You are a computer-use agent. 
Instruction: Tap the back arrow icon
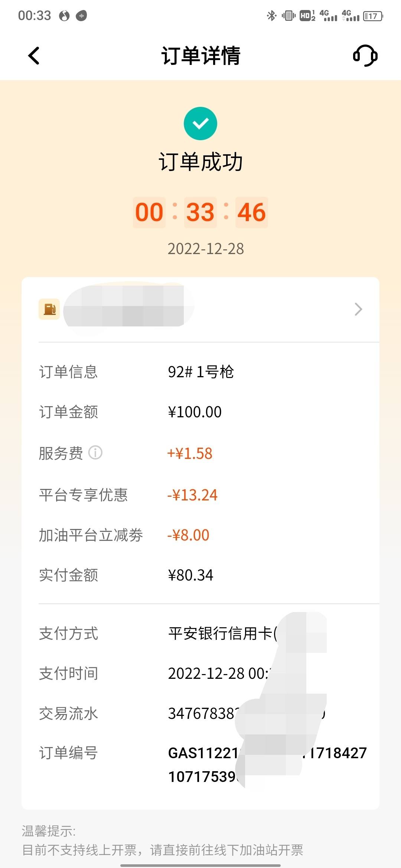click(x=34, y=56)
